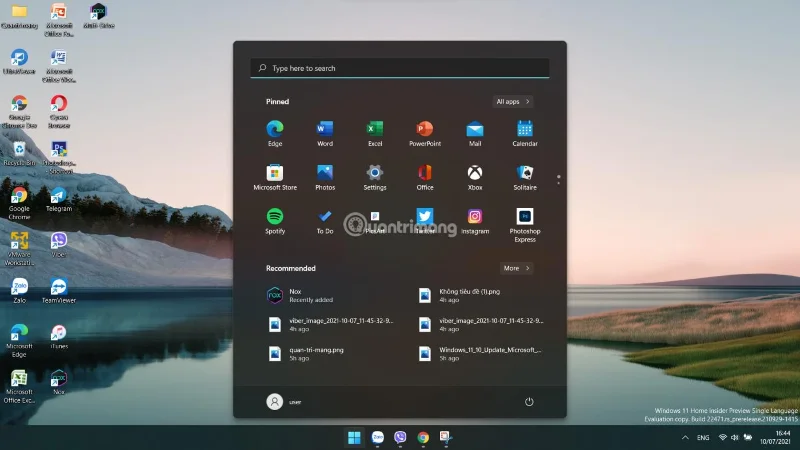Open the Mail app

click(474, 133)
